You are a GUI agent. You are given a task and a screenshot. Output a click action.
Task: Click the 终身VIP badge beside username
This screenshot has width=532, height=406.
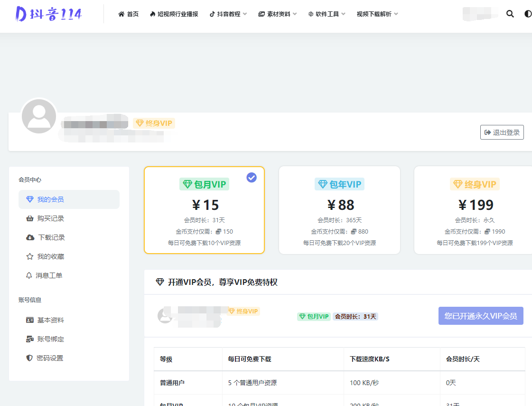click(154, 123)
